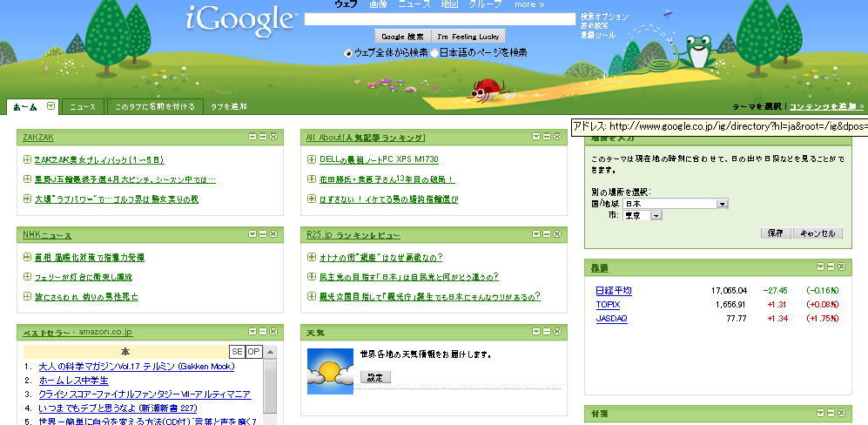The image size is (868, 425).
Task: Delete the amazon.co.jp ベストセラー gadget
Action: 273,331
